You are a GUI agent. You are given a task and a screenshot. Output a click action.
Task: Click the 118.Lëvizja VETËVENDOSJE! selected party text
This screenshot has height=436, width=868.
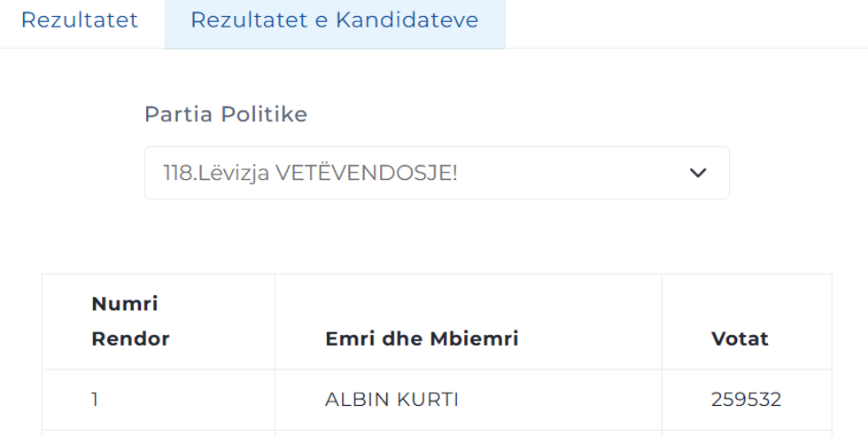point(310,173)
